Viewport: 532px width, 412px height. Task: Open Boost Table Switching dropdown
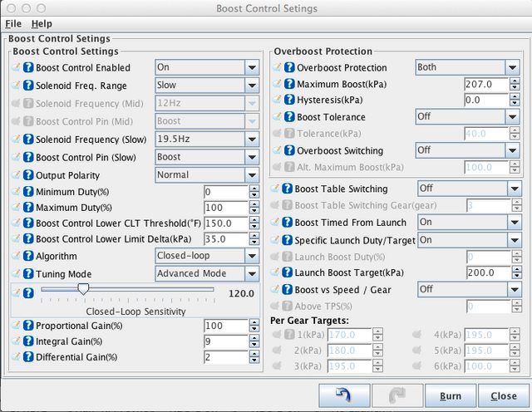(470, 189)
